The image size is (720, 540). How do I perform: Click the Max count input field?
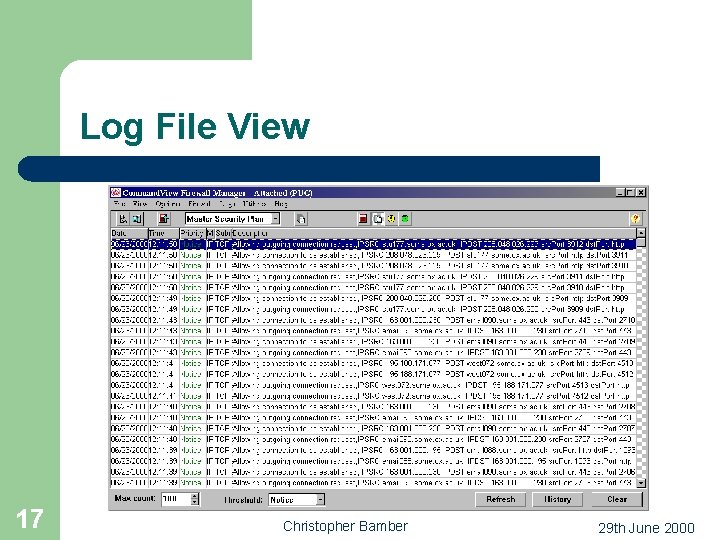point(176,499)
